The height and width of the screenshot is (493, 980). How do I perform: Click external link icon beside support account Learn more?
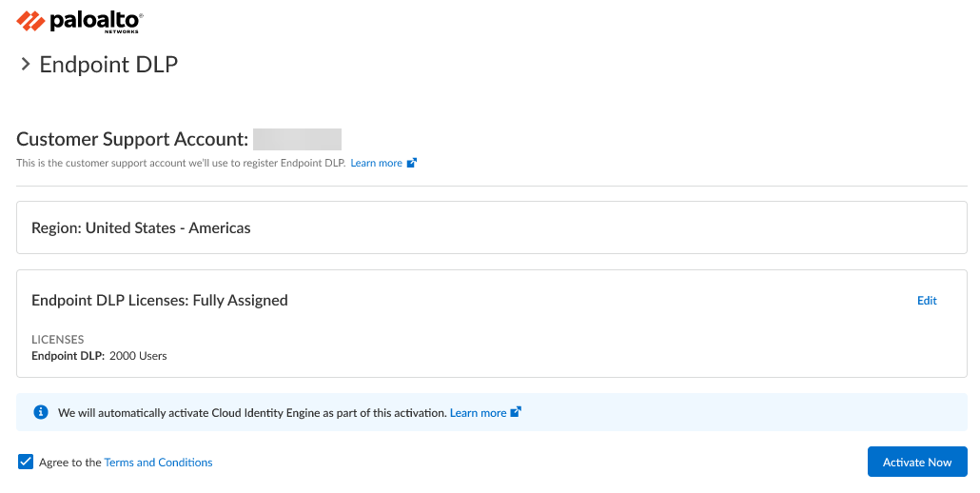point(411,163)
